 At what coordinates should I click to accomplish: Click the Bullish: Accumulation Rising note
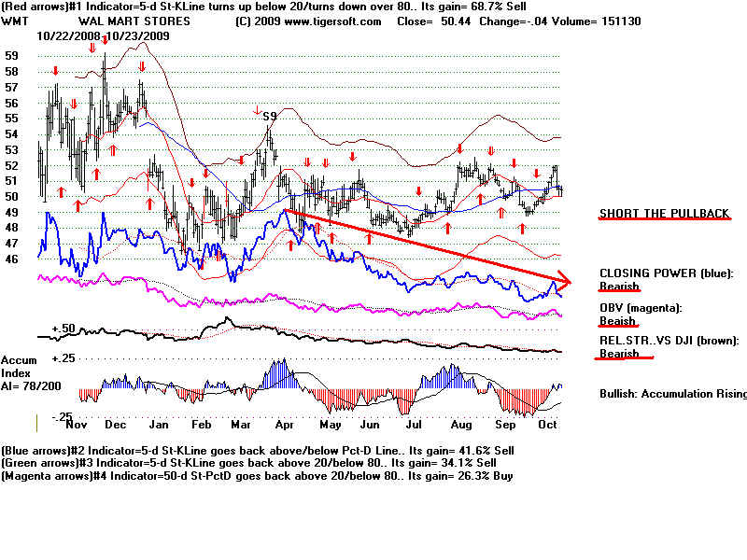[x=672, y=394]
